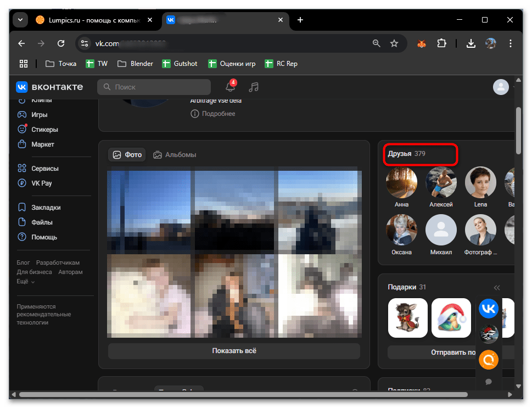This screenshot has height=408, width=532.
Task: Open the orange circular app icon in side panel
Action: 489,360
